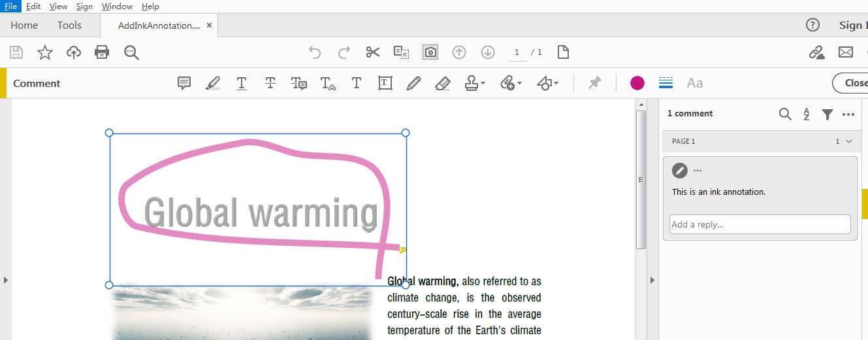Switch to the Tools tab

[x=69, y=25]
